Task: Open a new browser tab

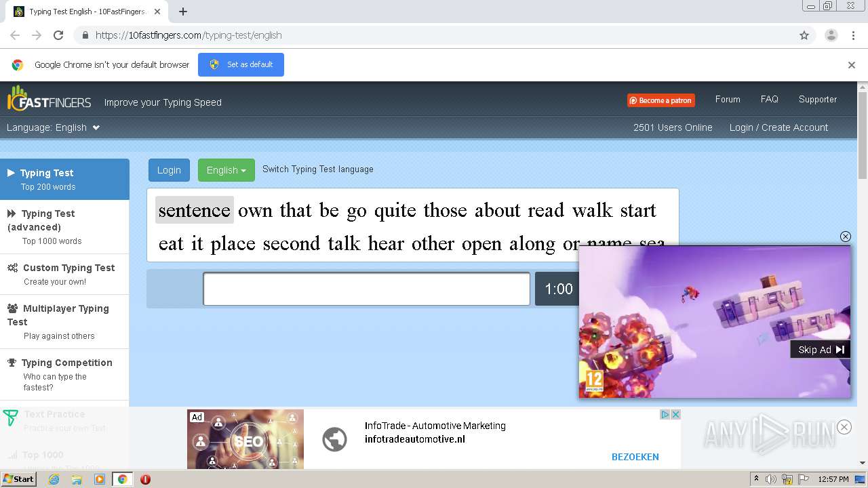Action: pyautogui.click(x=183, y=12)
